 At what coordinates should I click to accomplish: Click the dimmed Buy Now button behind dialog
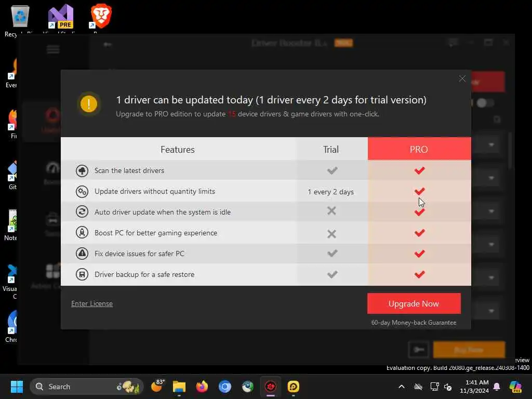tap(469, 350)
